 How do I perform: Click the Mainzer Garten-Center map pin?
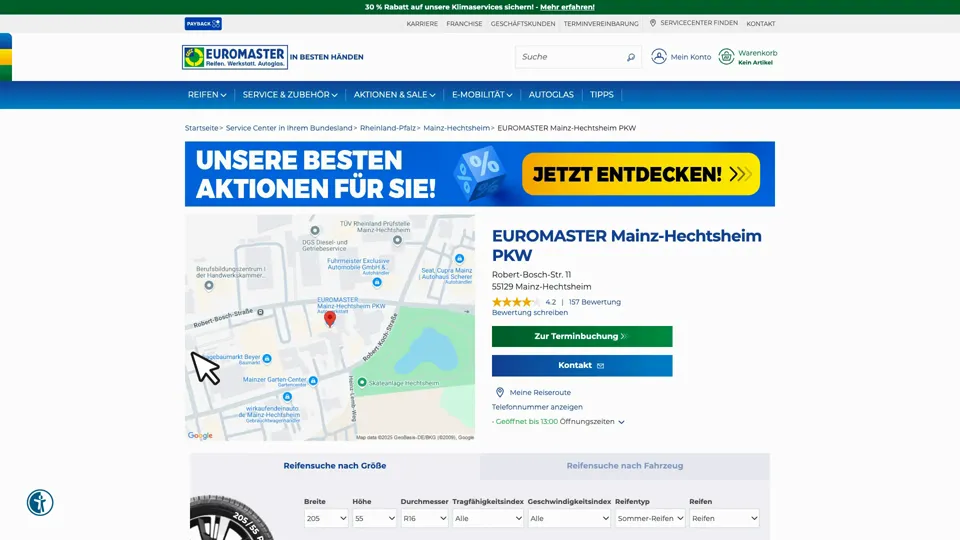click(x=313, y=380)
